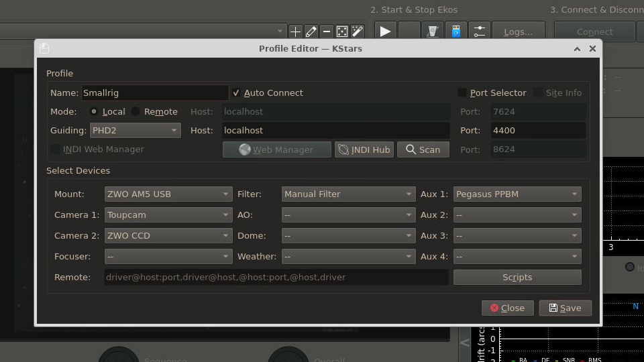Image resolution: width=644 pixels, height=362 pixels.
Task: Open the Aux 1 Pegasus PPBM dropdown
Action: [x=517, y=194]
